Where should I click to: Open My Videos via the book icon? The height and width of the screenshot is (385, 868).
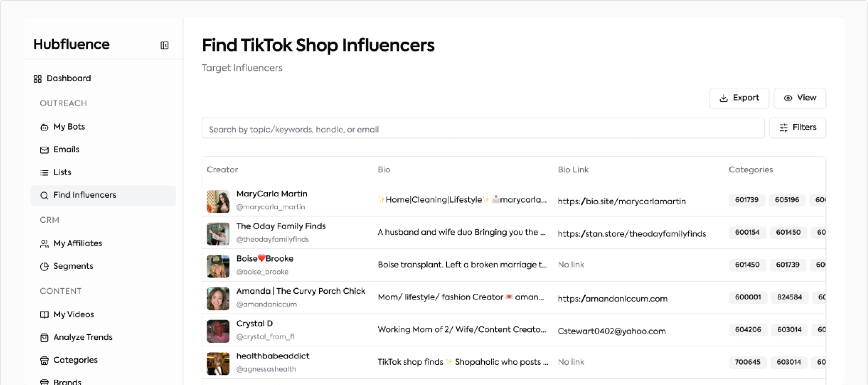click(x=44, y=314)
